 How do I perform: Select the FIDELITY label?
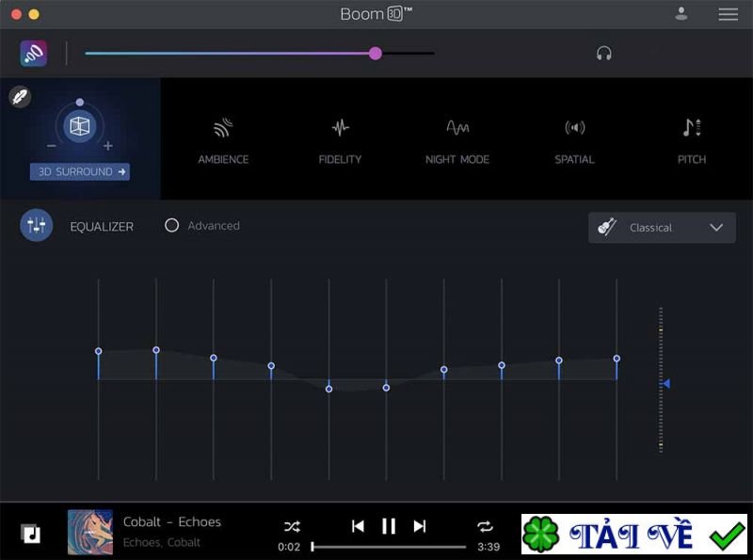[340, 159]
